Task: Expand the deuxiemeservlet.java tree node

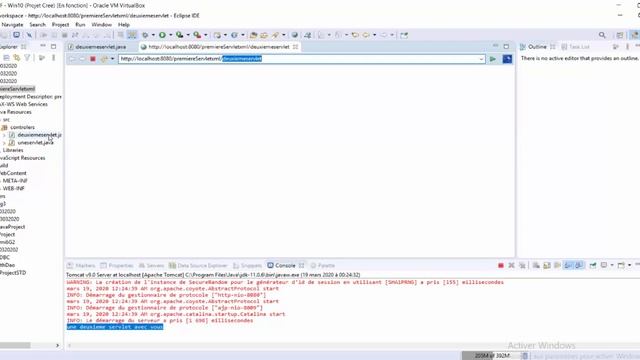Action: click(x=4, y=135)
